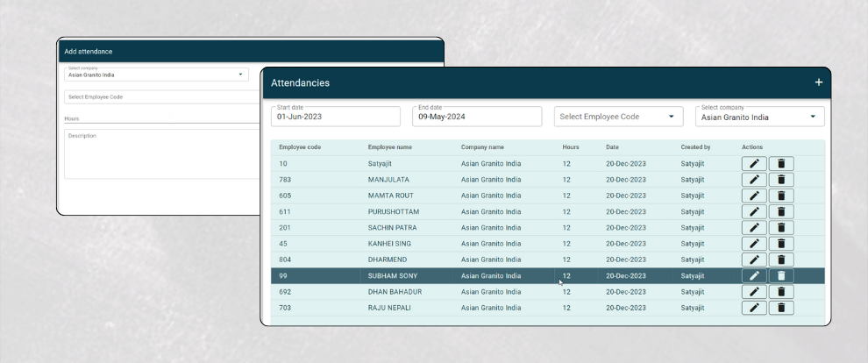
Task: Click the Start date field
Action: point(335,117)
